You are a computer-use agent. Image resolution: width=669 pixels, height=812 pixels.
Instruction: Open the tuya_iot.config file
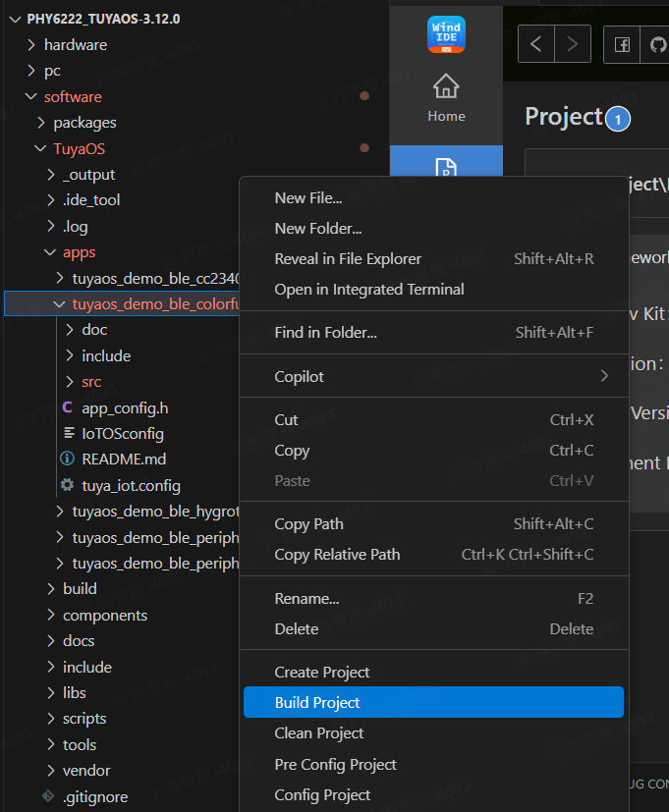click(x=131, y=485)
